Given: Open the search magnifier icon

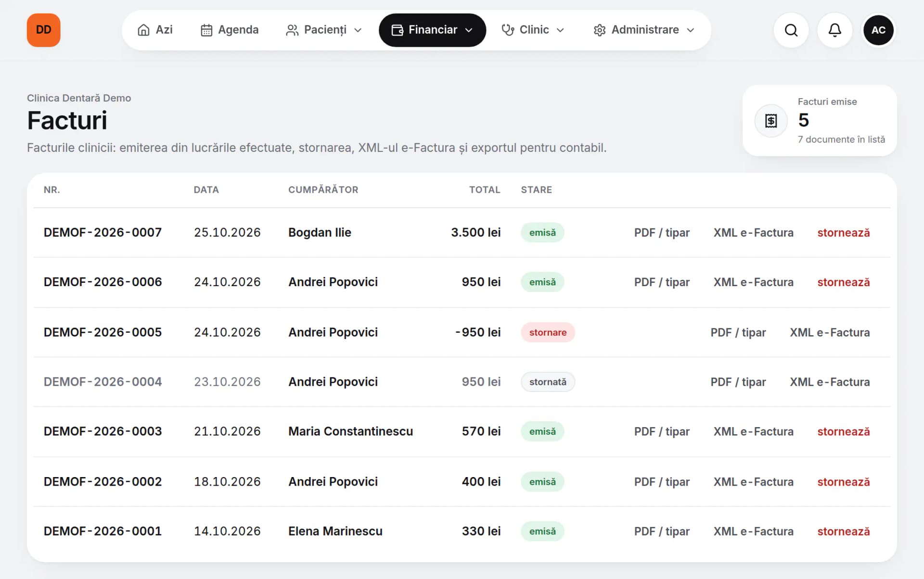Looking at the screenshot, I should [x=791, y=30].
